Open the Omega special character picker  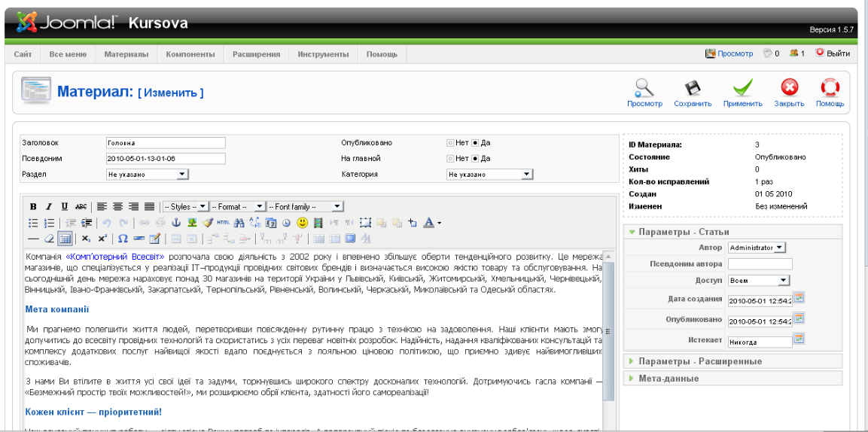pos(123,239)
